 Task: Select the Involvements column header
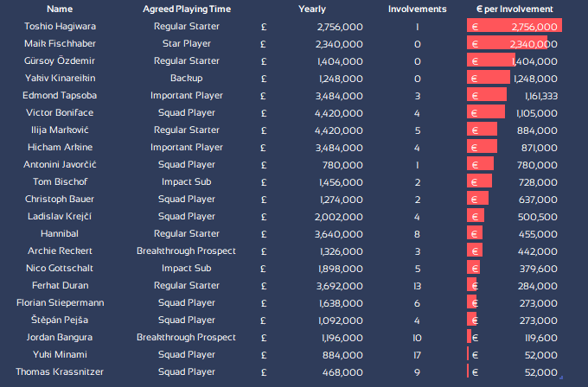(418, 9)
